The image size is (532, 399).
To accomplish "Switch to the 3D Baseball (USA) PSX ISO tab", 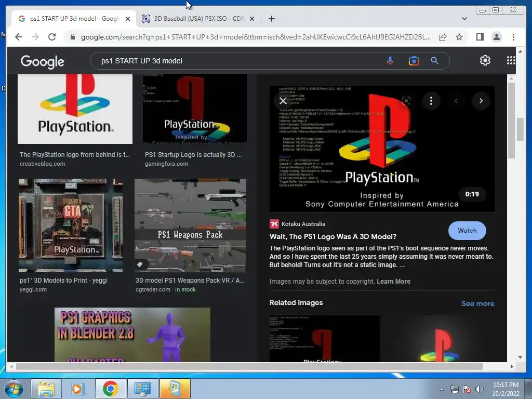I will point(198,19).
